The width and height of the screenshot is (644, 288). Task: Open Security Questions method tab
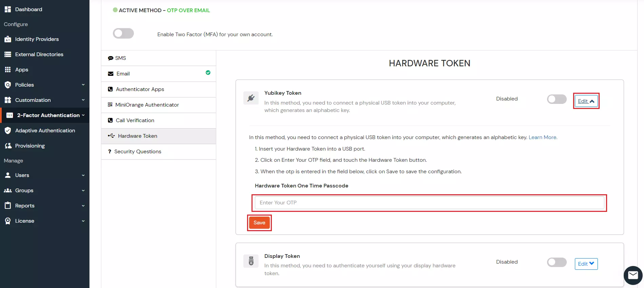coord(159,152)
